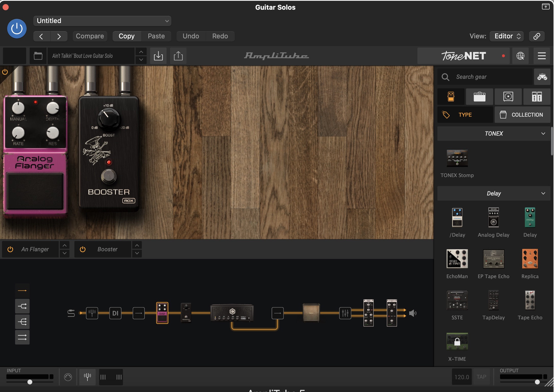
Task: Click the Compare button
Action: pyautogui.click(x=90, y=36)
